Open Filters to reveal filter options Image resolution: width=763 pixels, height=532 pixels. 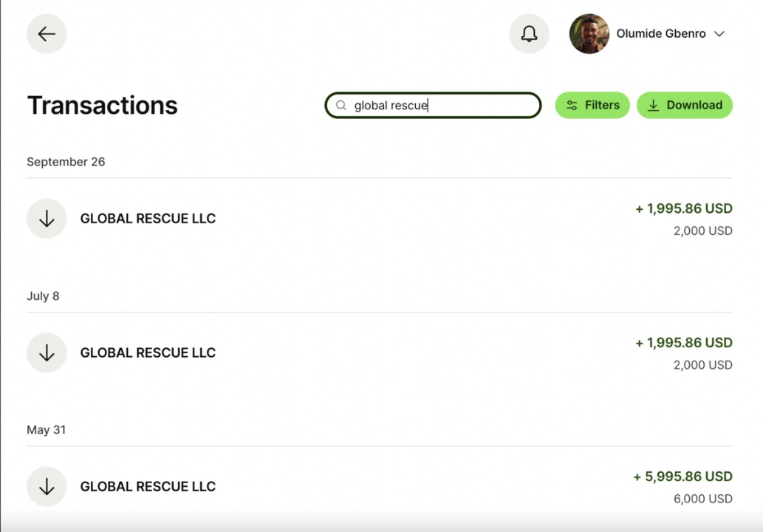click(x=592, y=105)
